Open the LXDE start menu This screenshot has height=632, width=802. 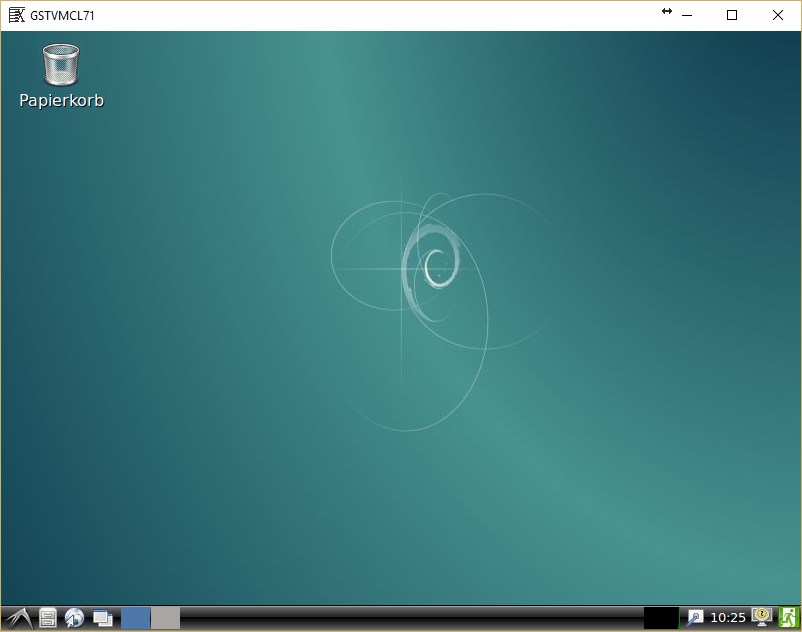[19, 618]
